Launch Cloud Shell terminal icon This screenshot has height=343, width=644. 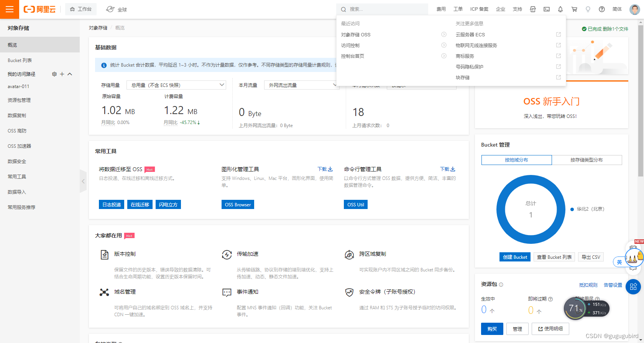click(547, 9)
